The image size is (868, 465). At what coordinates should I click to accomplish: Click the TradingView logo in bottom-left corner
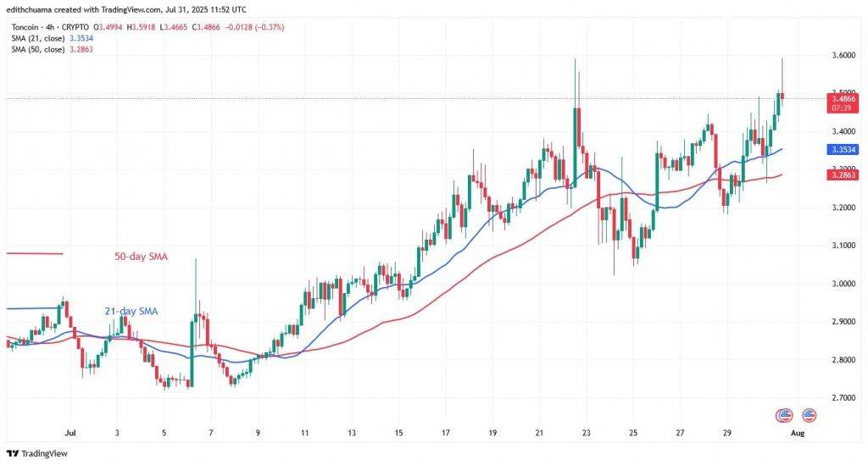coord(40,453)
